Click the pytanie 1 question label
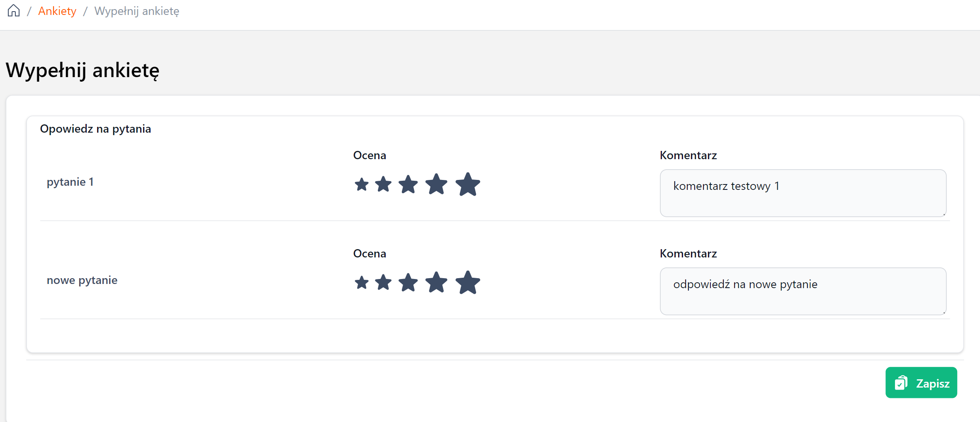This screenshot has height=422, width=980. (x=70, y=182)
